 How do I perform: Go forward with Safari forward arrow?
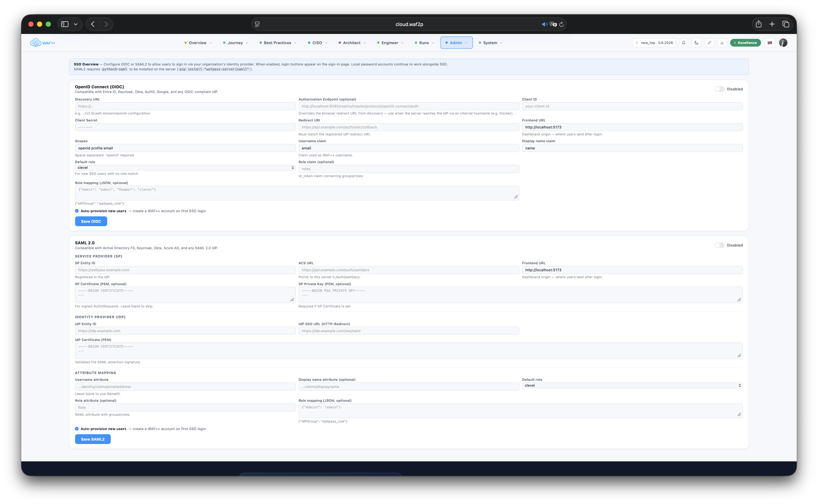(x=106, y=24)
